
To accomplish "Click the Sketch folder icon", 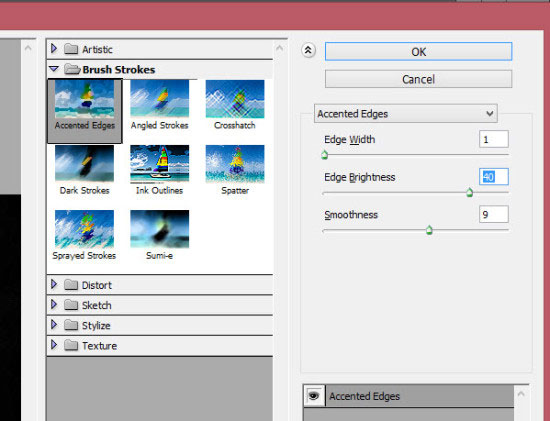I will pos(71,305).
